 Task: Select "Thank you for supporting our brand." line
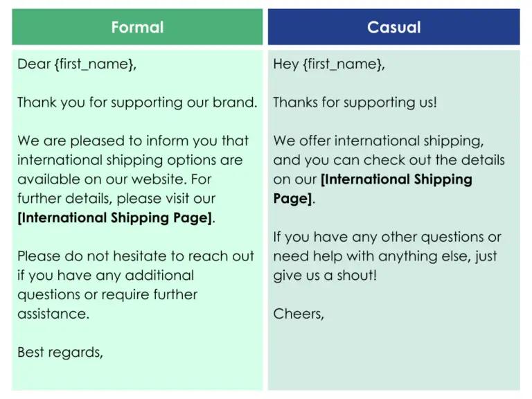click(137, 103)
